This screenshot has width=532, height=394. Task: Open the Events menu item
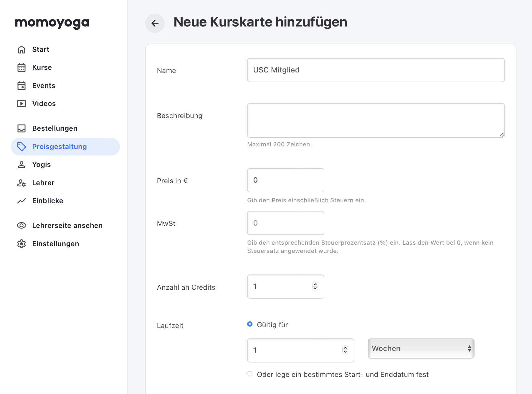(x=65, y=86)
